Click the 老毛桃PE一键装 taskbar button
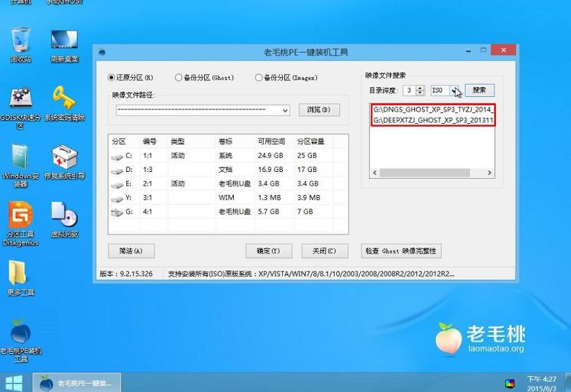Image resolution: width=571 pixels, height=392 pixels. click(x=77, y=383)
